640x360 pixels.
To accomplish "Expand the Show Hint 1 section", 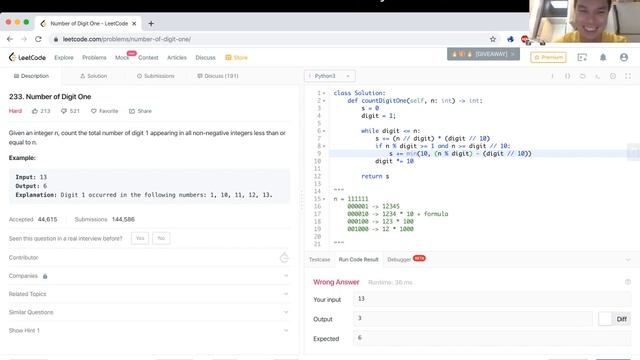I will coord(149,330).
